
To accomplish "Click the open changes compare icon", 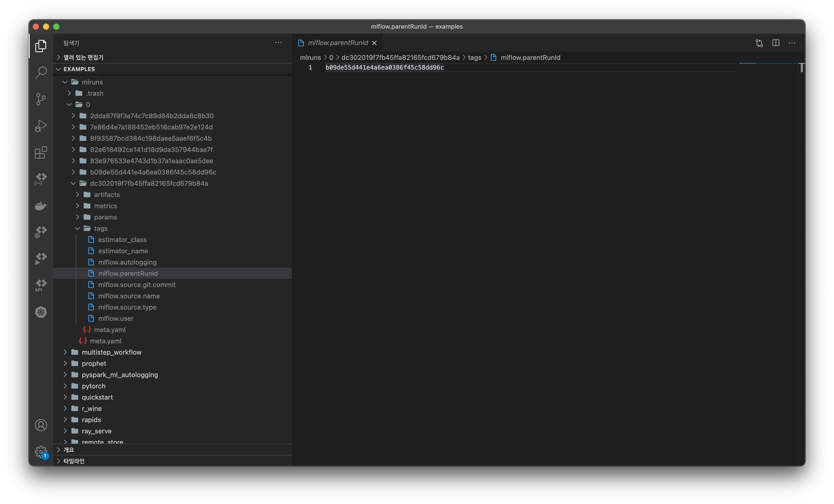I will (x=759, y=43).
